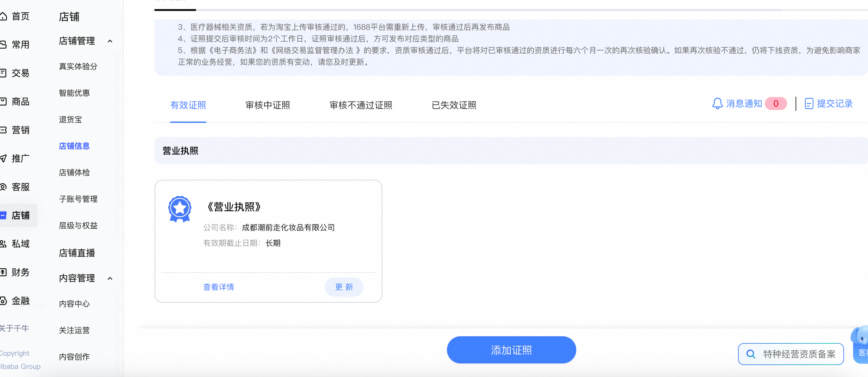868x377 pixels.
Task: Open 关注运营 menu item
Action: [x=74, y=330]
